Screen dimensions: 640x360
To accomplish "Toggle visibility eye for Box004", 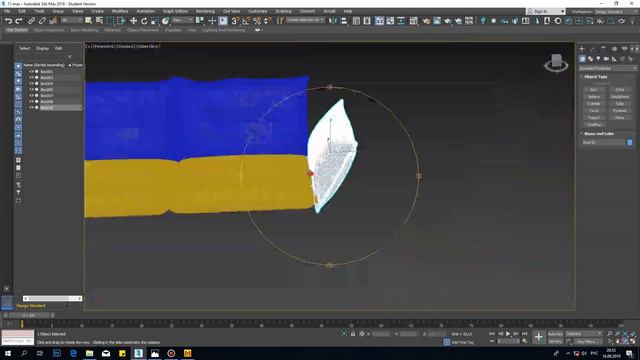I will point(31,83).
